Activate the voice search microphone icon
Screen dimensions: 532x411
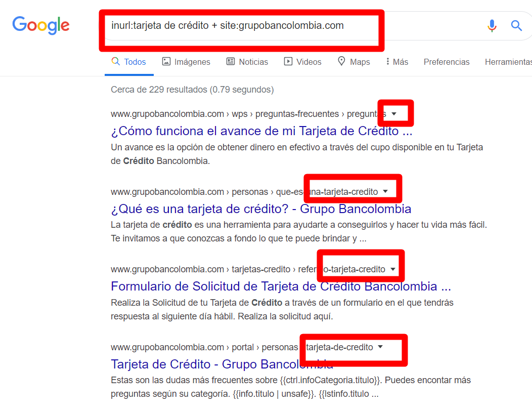click(x=492, y=26)
